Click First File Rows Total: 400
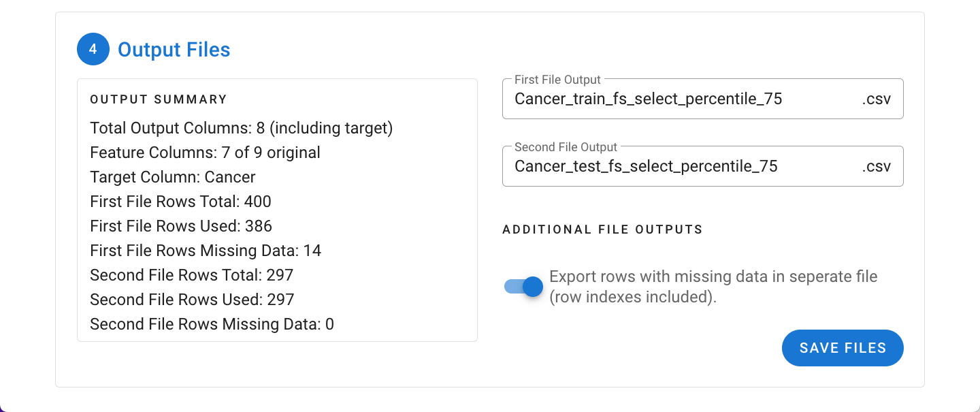This screenshot has height=412, width=980. point(180,202)
